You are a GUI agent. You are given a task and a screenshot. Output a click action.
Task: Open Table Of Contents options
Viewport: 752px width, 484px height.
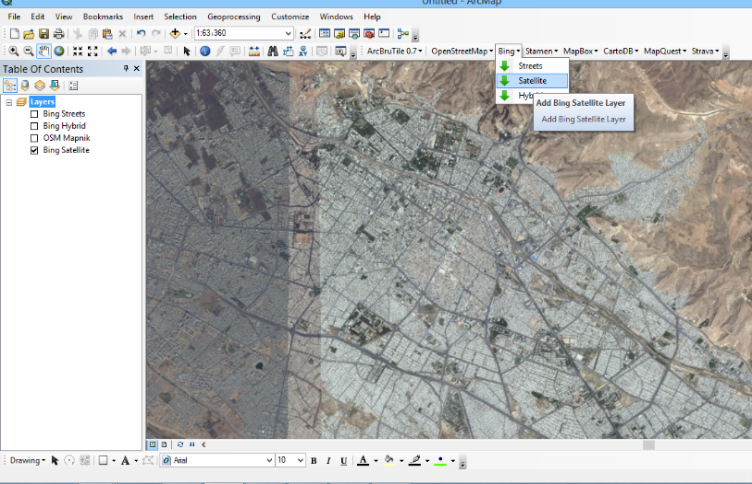73,85
